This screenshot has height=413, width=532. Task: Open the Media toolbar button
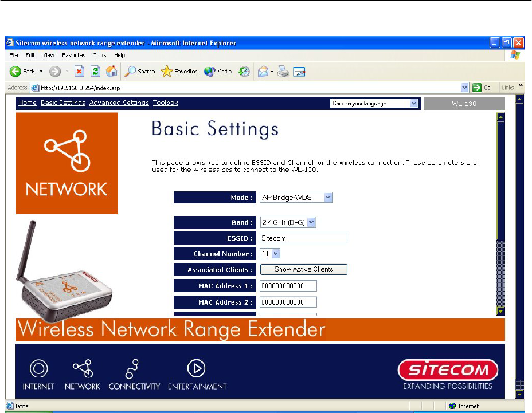point(218,71)
